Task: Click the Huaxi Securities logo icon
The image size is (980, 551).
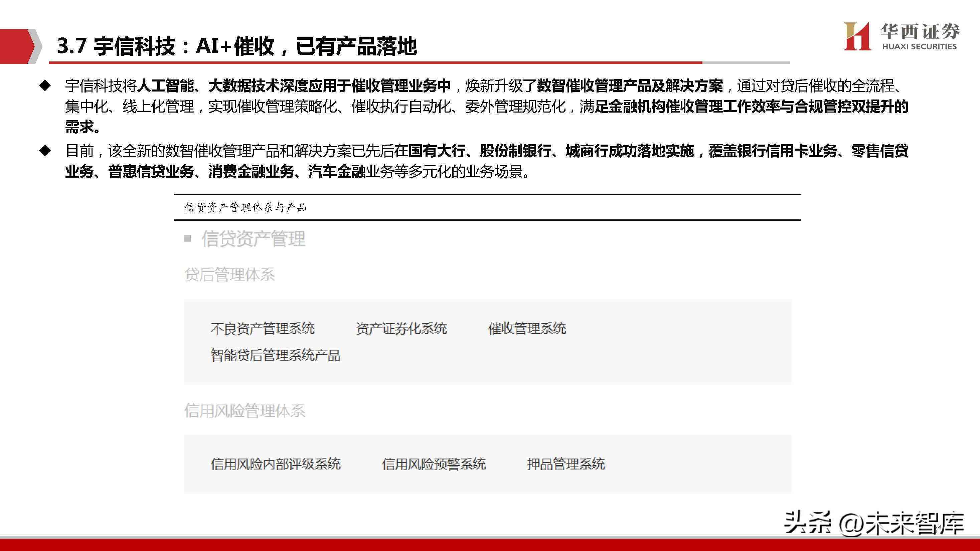Action: click(x=857, y=36)
